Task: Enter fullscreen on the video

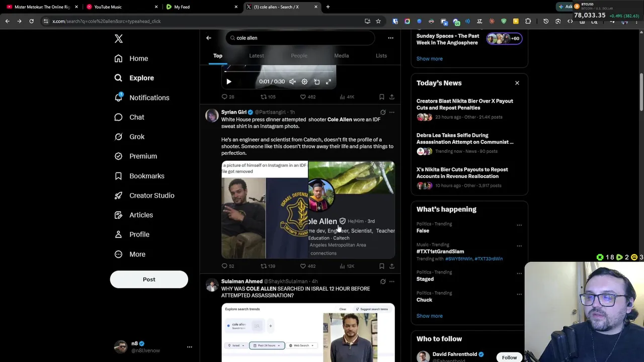Action: coord(329,81)
